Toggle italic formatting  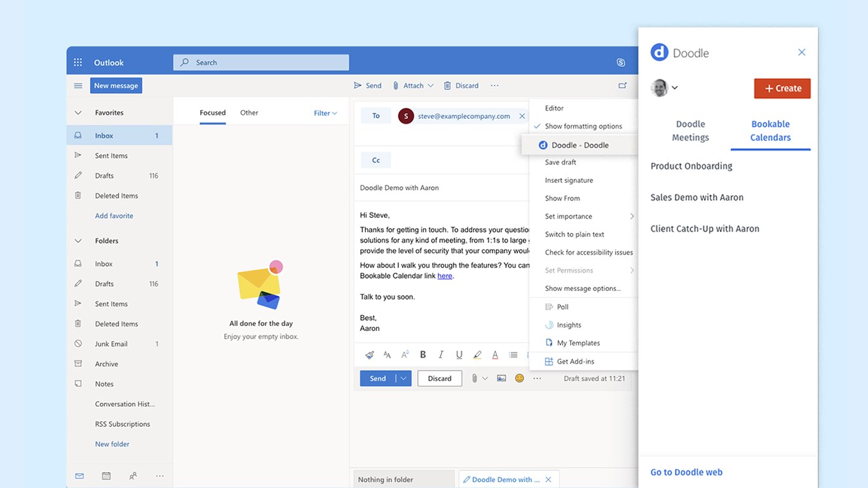pos(441,355)
